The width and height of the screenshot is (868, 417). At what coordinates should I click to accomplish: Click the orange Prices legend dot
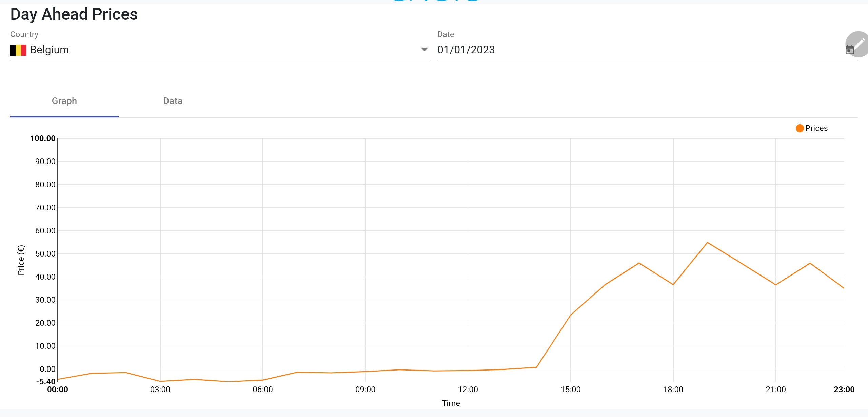(800, 128)
